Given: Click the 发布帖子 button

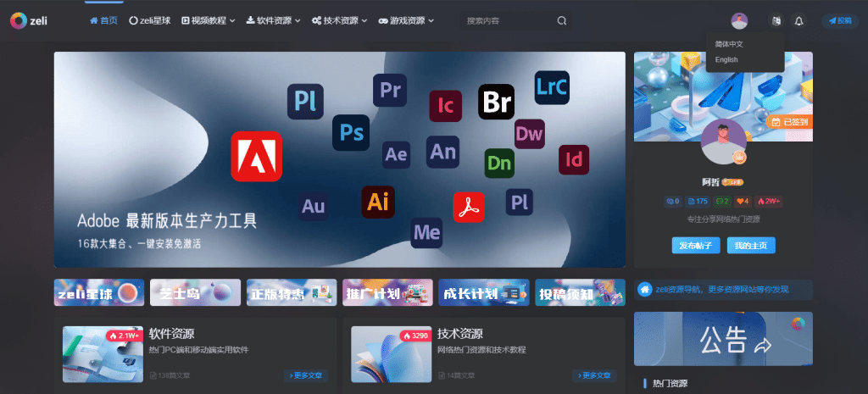Looking at the screenshot, I should [696, 245].
